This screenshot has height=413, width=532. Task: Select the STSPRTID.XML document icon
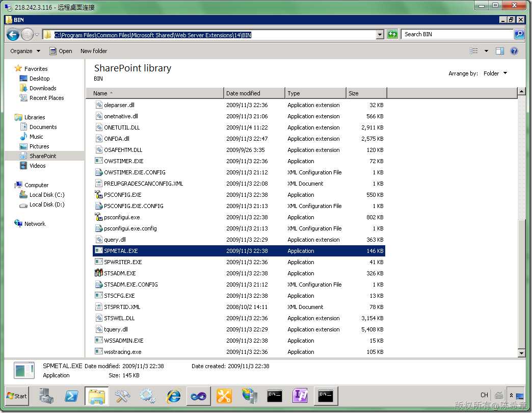click(x=98, y=307)
